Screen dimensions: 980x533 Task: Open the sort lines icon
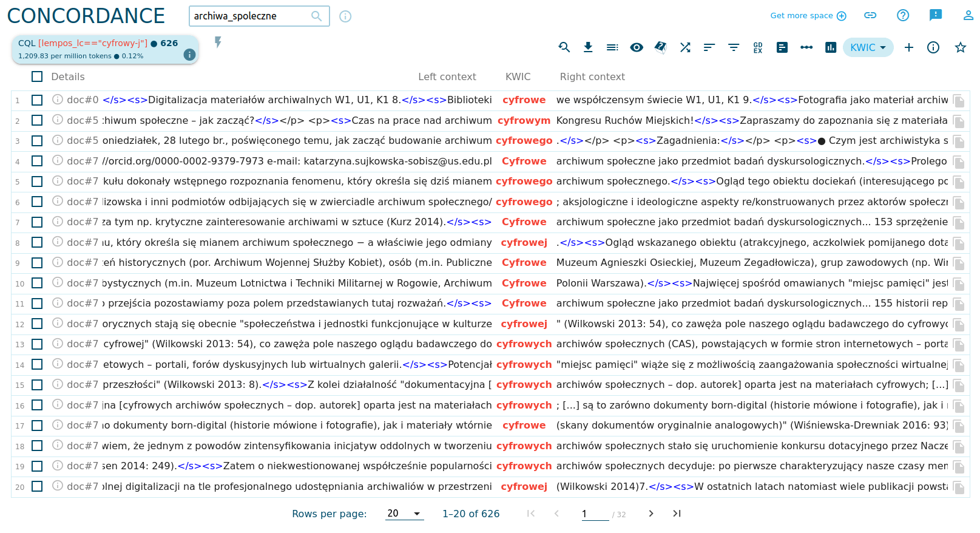(x=709, y=47)
